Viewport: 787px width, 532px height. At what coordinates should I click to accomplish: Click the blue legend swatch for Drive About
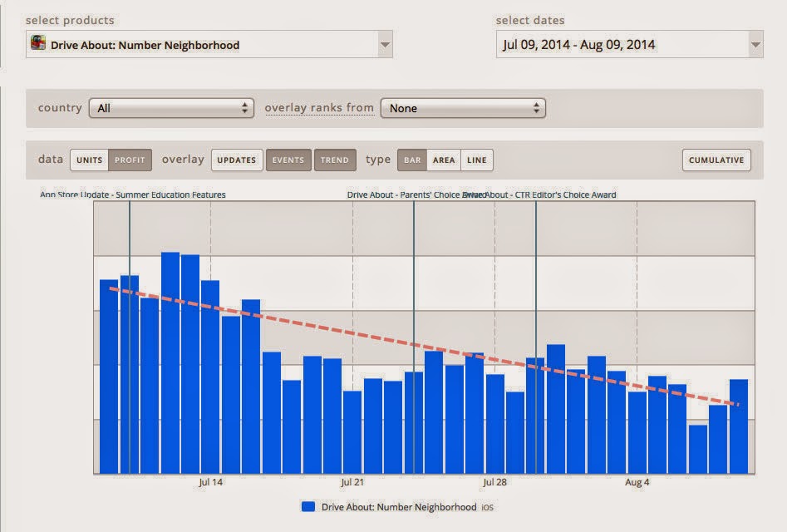pyautogui.click(x=308, y=506)
